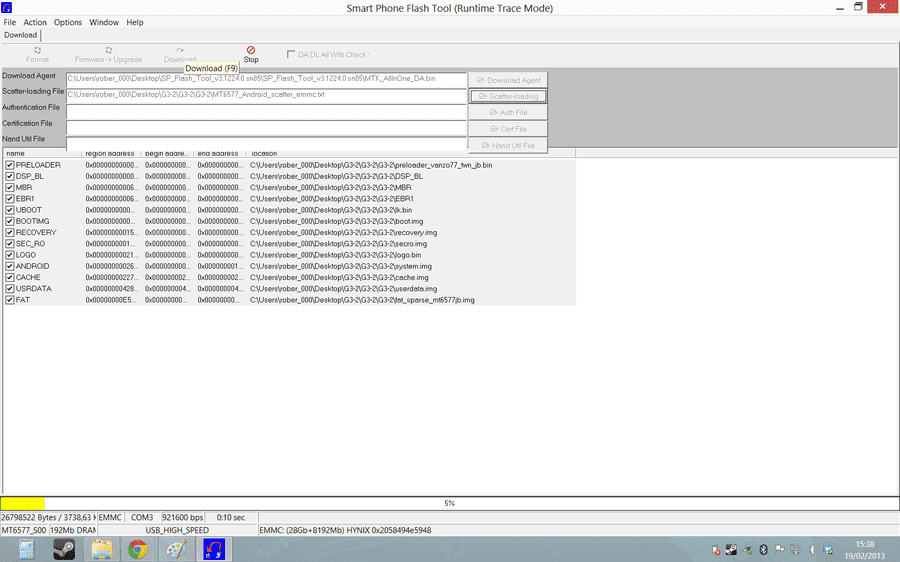Select the Smart Phone Flash Tool taskbar icon
The image size is (900, 562).
[214, 549]
